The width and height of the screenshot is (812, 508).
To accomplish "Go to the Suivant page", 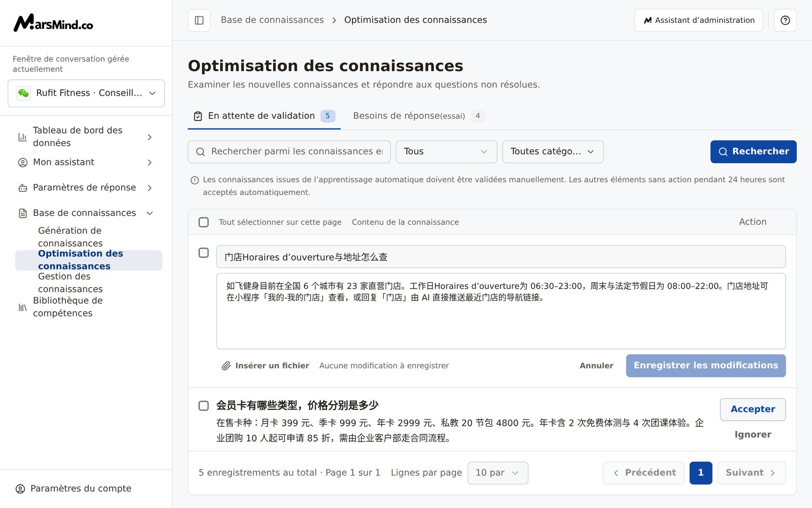I will 752,473.
